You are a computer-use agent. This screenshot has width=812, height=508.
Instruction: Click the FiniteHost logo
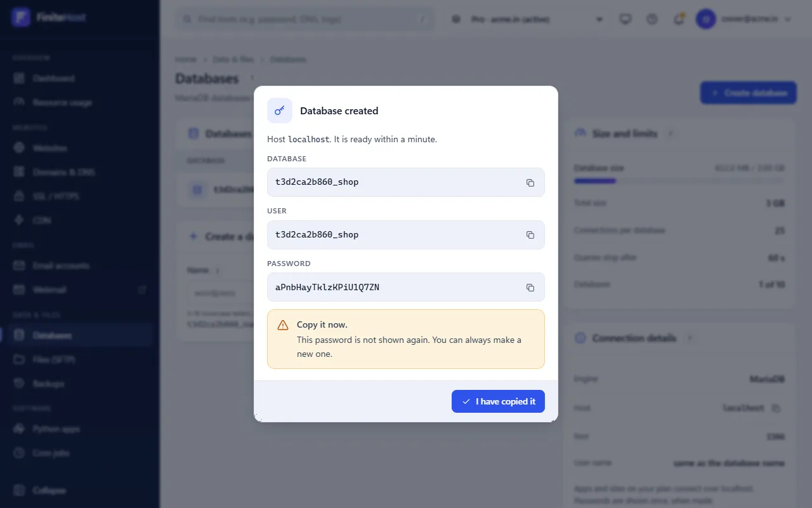click(x=49, y=17)
